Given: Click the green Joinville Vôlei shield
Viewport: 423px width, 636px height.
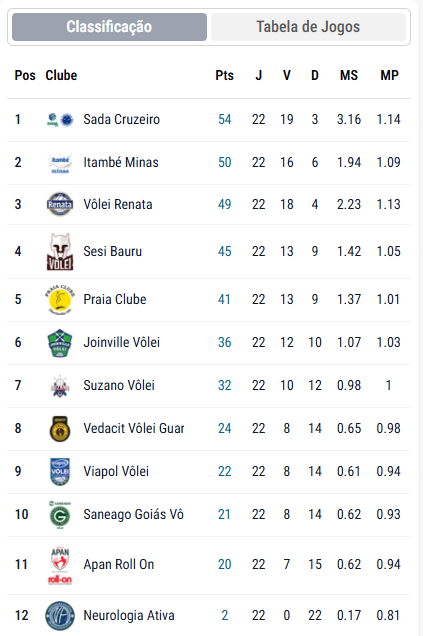Looking at the screenshot, I should click(60, 343).
